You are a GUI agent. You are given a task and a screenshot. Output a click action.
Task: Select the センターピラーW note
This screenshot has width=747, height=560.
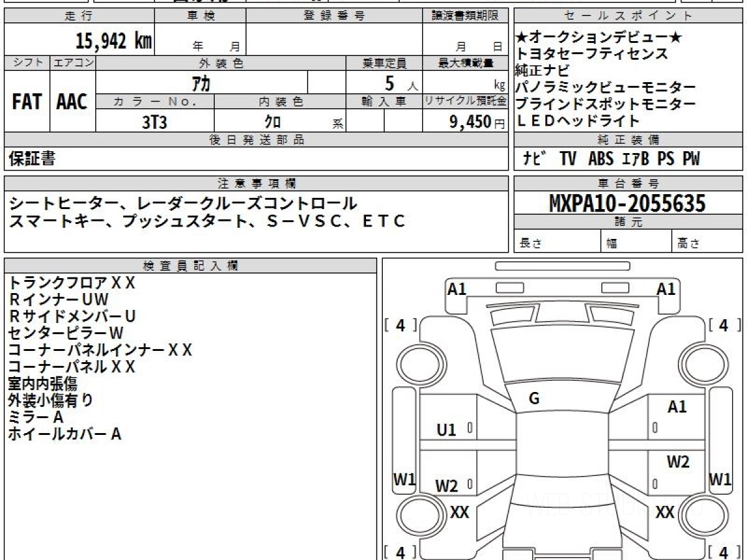click(66, 333)
